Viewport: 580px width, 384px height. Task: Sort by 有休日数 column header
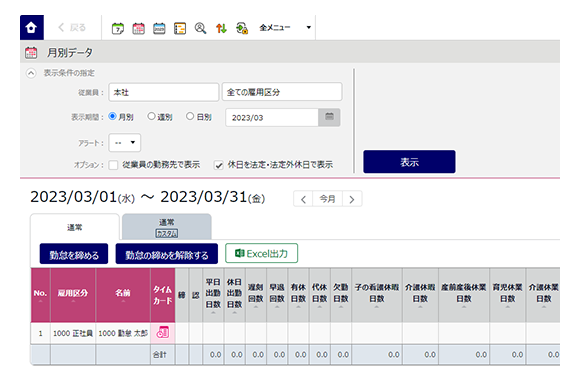(298, 295)
